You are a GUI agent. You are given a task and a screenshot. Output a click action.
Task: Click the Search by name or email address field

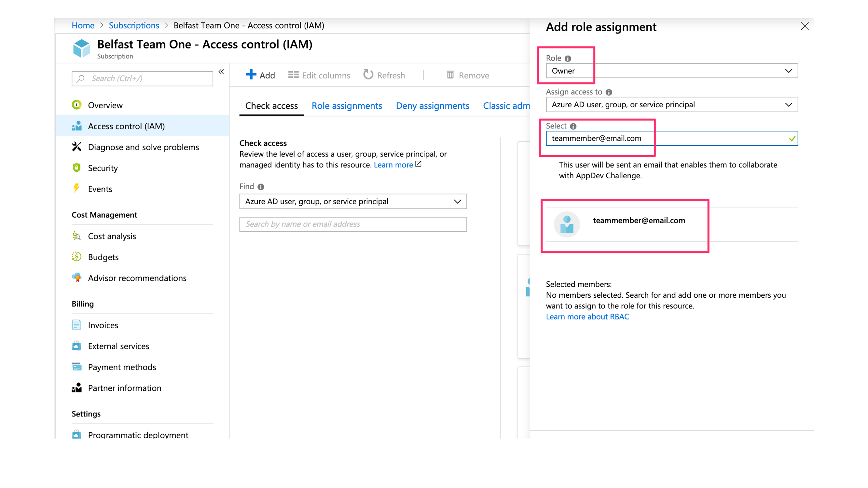click(353, 224)
